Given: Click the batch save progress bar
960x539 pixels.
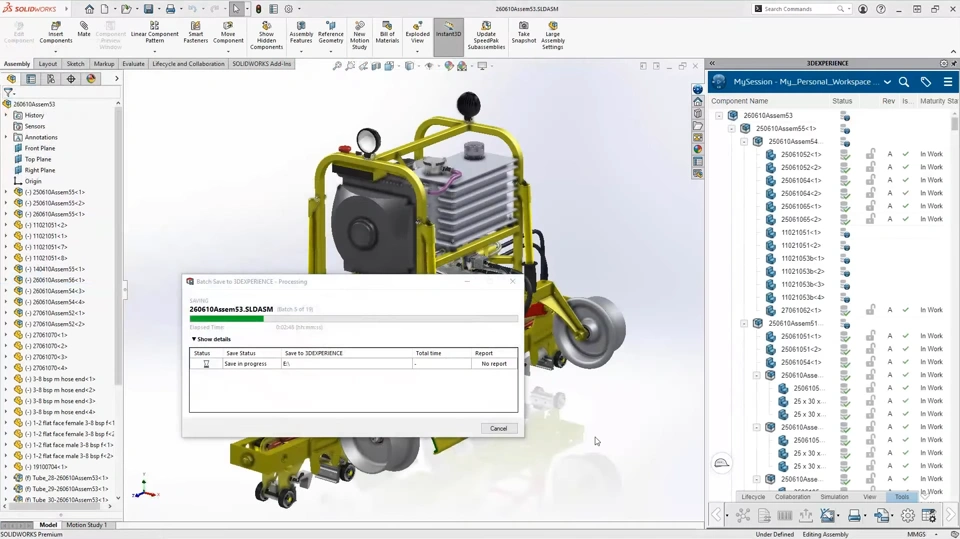Looking at the screenshot, I should tap(353, 318).
